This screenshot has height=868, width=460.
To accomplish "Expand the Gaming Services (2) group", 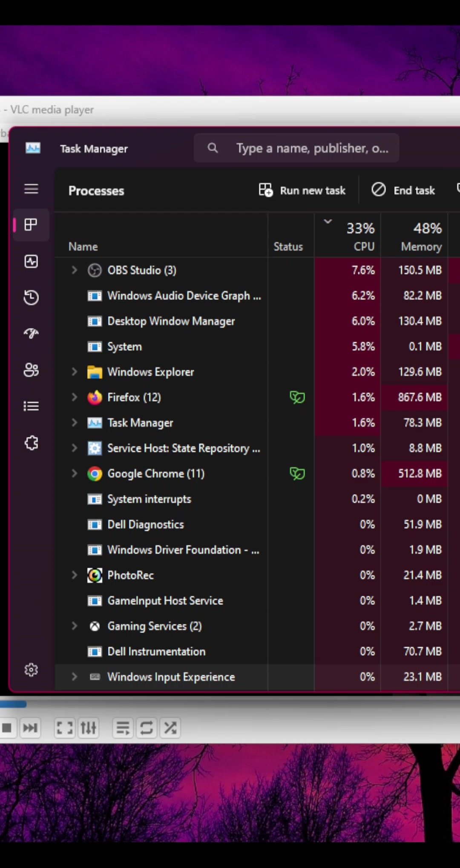I will click(75, 626).
